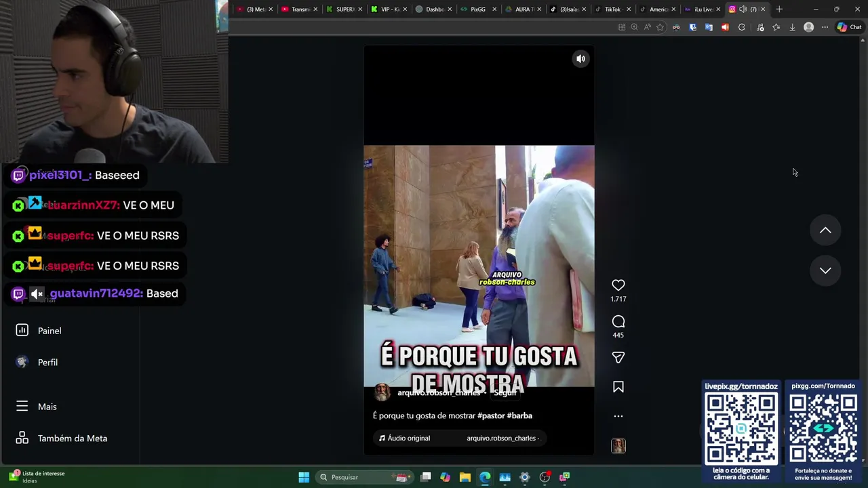Image resolution: width=868 pixels, height=488 pixels.
Task: Open browser extensions puzzle icon
Action: (x=741, y=27)
